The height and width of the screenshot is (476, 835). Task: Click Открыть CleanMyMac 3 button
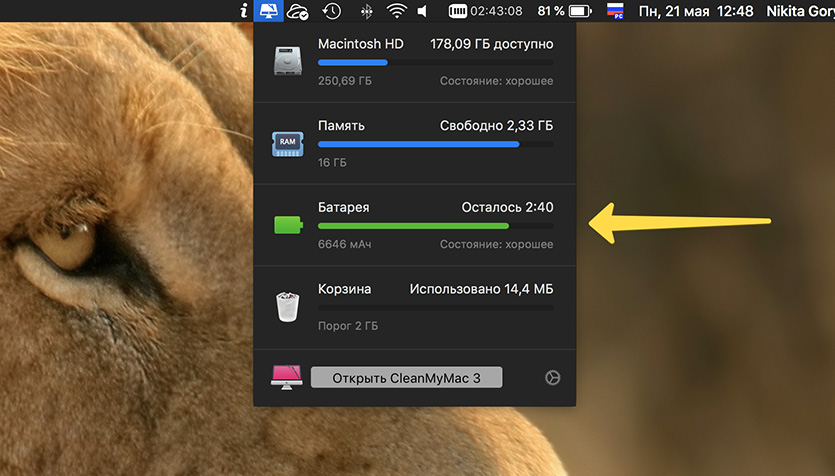pyautogui.click(x=406, y=377)
